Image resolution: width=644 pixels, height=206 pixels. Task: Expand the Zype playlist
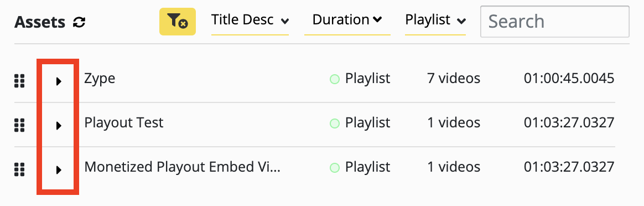[59, 81]
